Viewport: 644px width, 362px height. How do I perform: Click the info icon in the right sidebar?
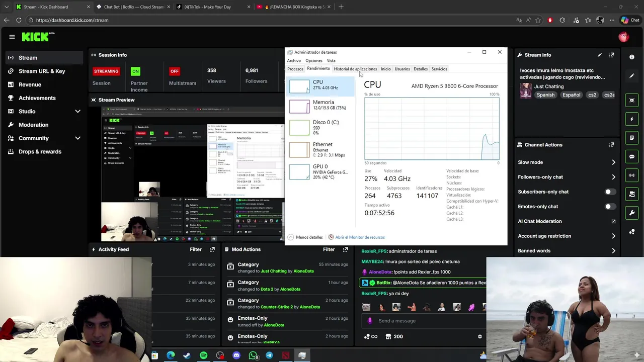(x=632, y=57)
